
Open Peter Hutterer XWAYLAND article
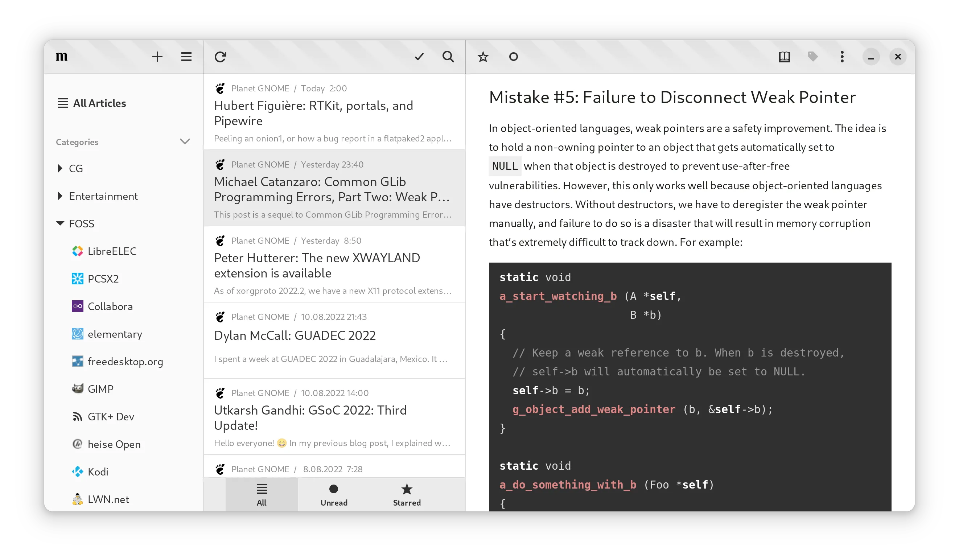pos(334,264)
